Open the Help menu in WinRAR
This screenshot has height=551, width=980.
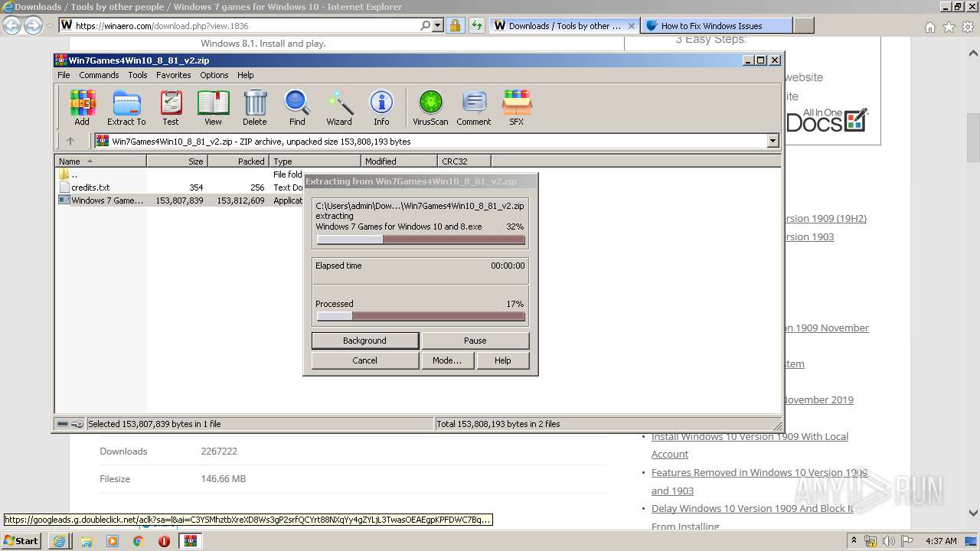(245, 75)
